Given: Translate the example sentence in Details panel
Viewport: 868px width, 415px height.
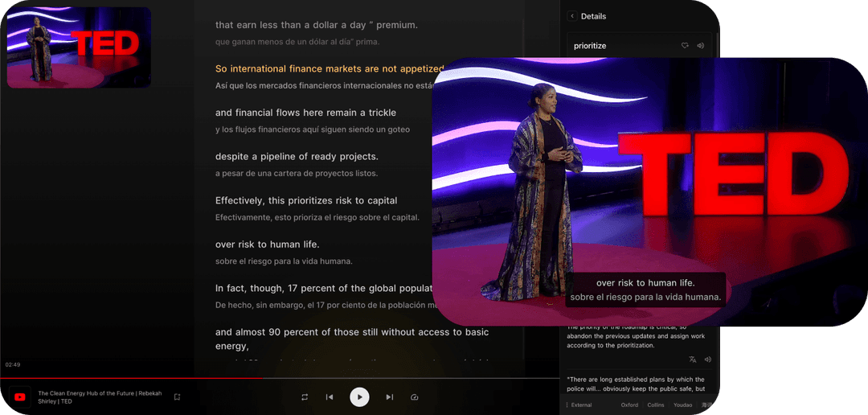Looking at the screenshot, I should pyautogui.click(x=693, y=360).
